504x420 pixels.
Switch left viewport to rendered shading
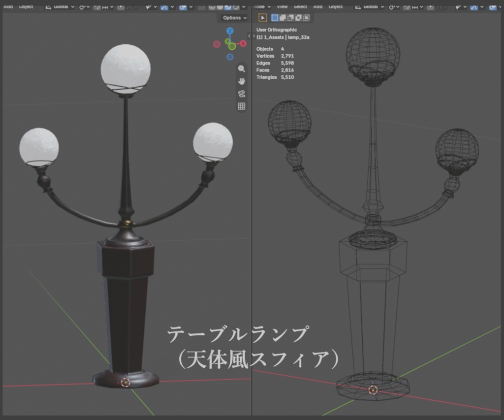click(x=236, y=7)
